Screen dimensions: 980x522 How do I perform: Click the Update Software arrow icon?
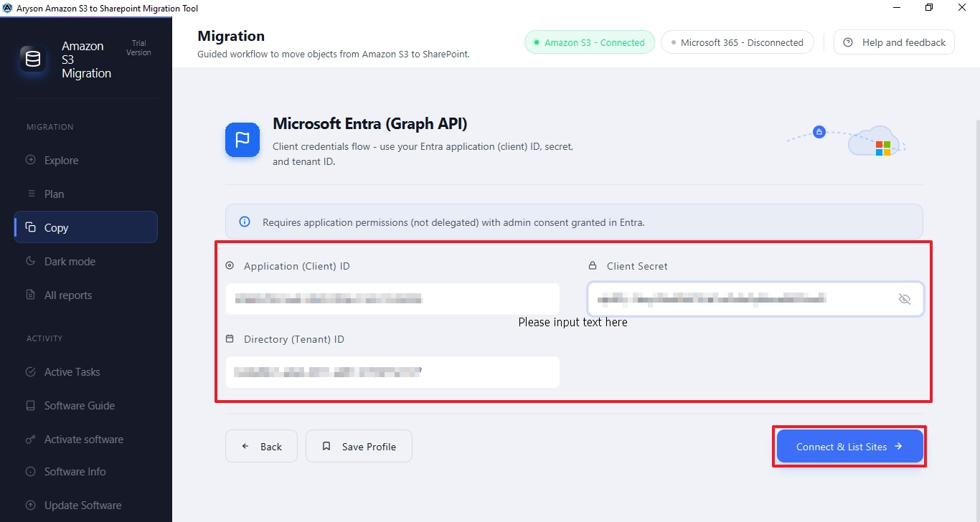tap(30, 505)
